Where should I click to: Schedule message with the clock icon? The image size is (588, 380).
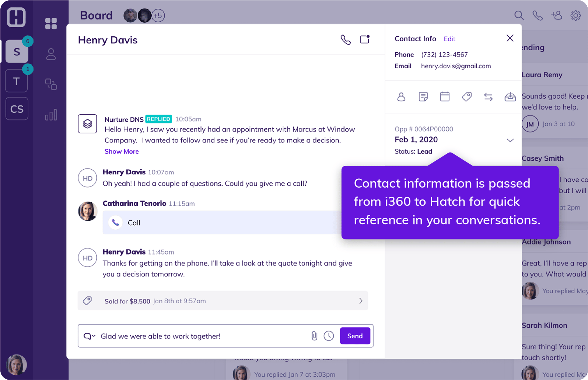click(329, 336)
